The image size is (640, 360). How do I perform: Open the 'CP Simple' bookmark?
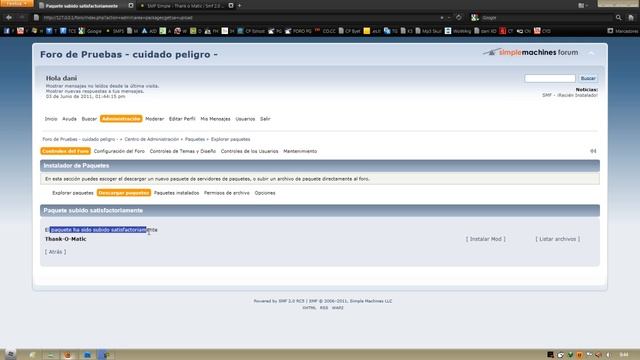click(251, 31)
